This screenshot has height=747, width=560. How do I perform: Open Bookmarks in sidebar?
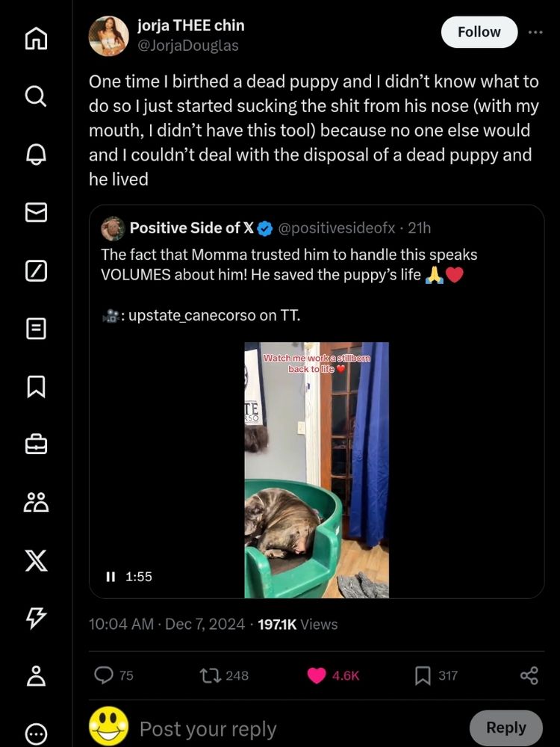tap(36, 386)
